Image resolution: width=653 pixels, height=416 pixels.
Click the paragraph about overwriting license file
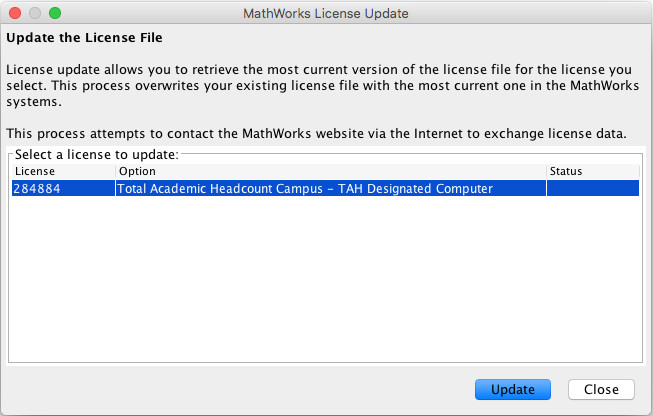320,84
